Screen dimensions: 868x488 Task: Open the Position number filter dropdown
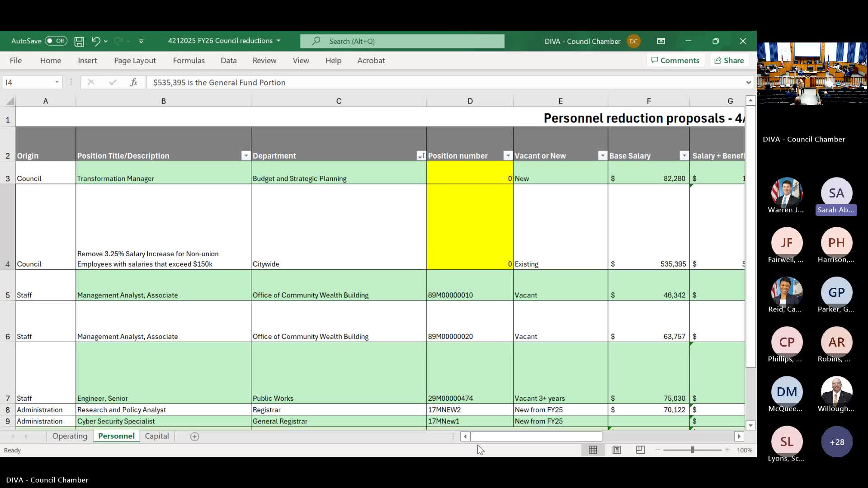tap(508, 156)
